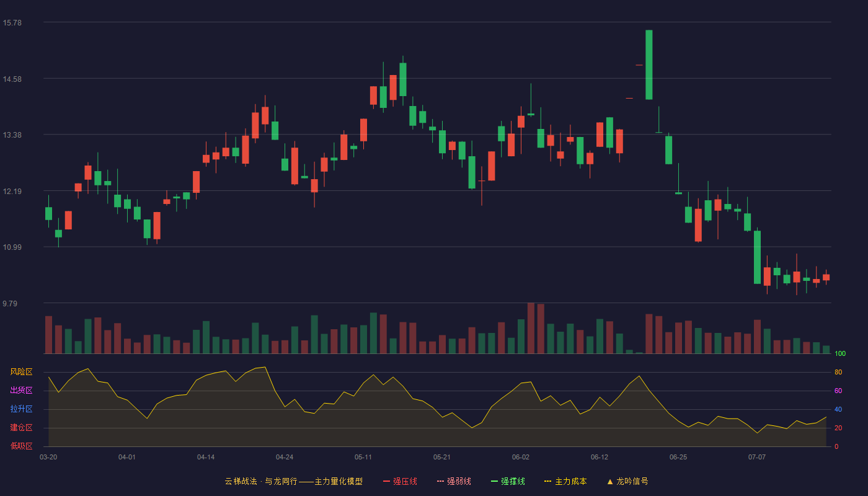Viewport: 868px width, 496px height.
Task: Click the 拉升区 zone label
Action: pos(21,409)
